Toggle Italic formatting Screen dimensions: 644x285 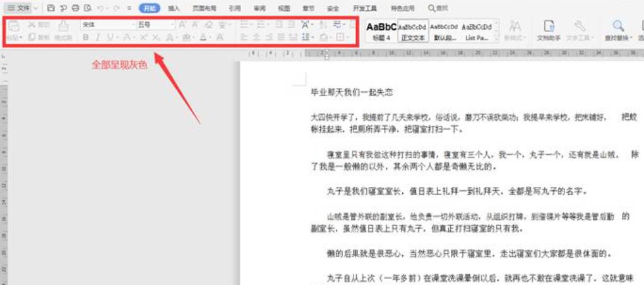(x=98, y=37)
